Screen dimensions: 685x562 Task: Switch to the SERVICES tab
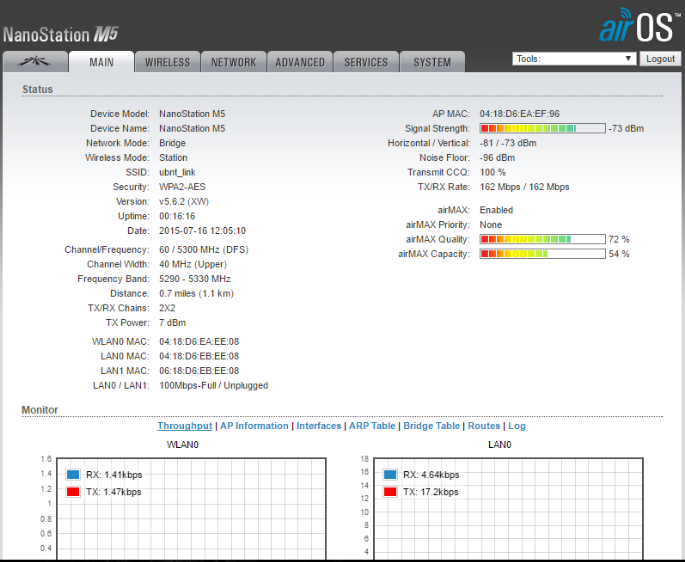[x=366, y=62]
